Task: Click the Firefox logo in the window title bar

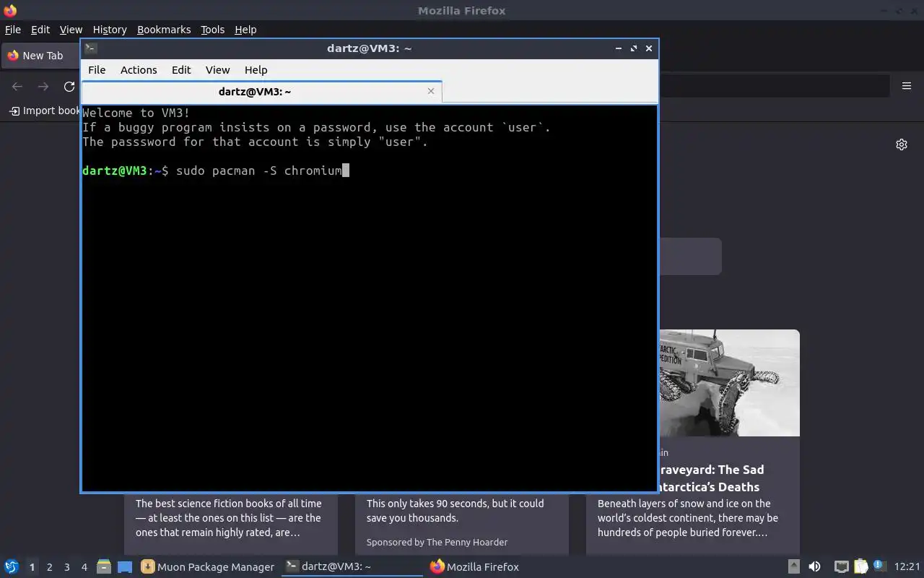Action: 9,10
